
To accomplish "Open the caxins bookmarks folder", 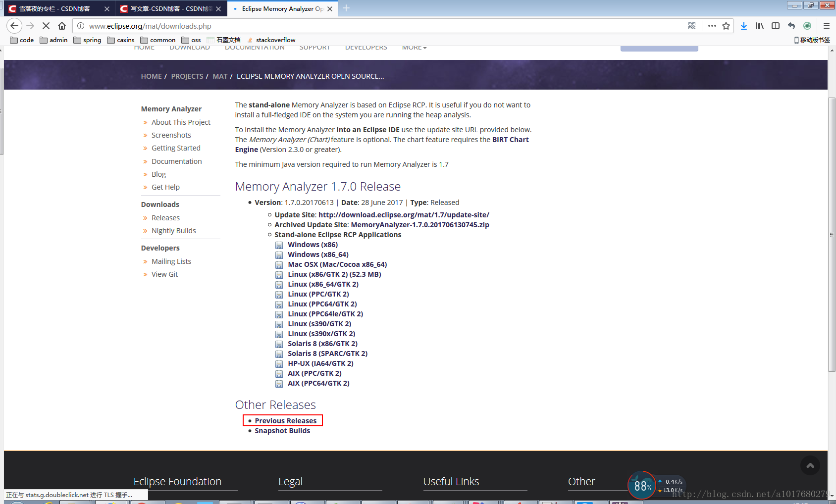I will pos(121,40).
